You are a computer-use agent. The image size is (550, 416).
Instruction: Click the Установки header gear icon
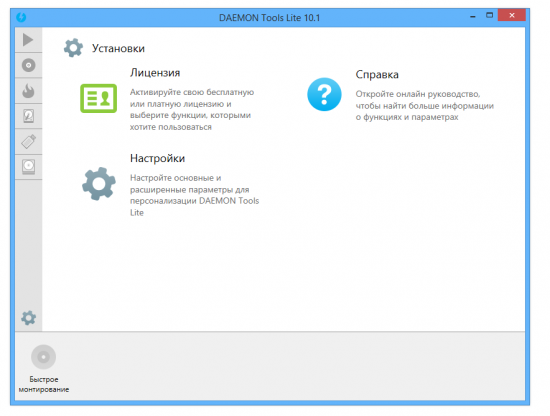point(73,48)
